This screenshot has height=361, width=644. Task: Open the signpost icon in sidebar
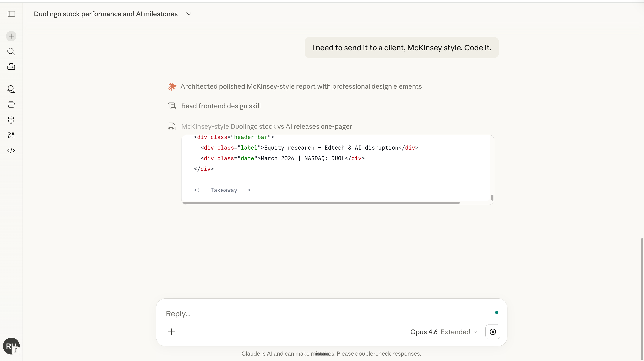(11, 120)
